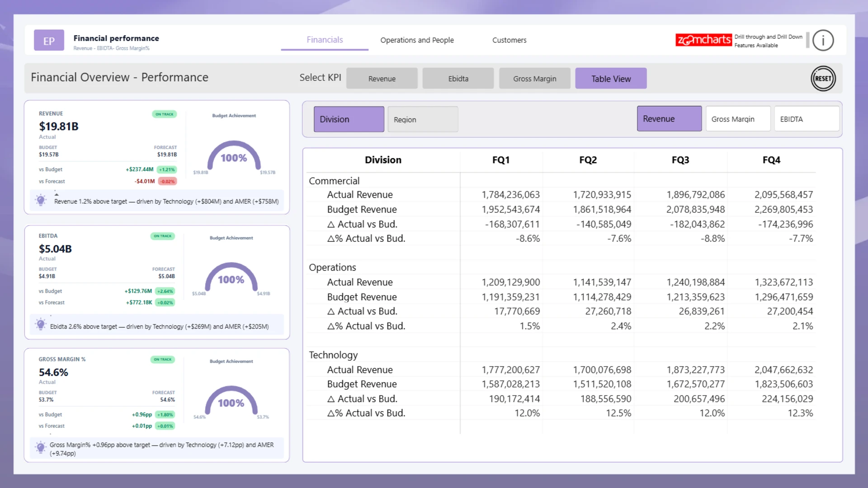Viewport: 868px width, 488px height.
Task: Select the Ebidta KPI button
Action: tap(458, 79)
